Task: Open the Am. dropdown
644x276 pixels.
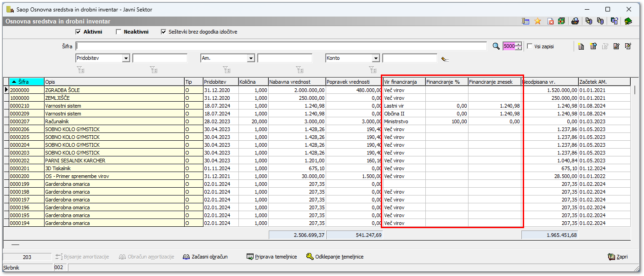Action: (251, 58)
